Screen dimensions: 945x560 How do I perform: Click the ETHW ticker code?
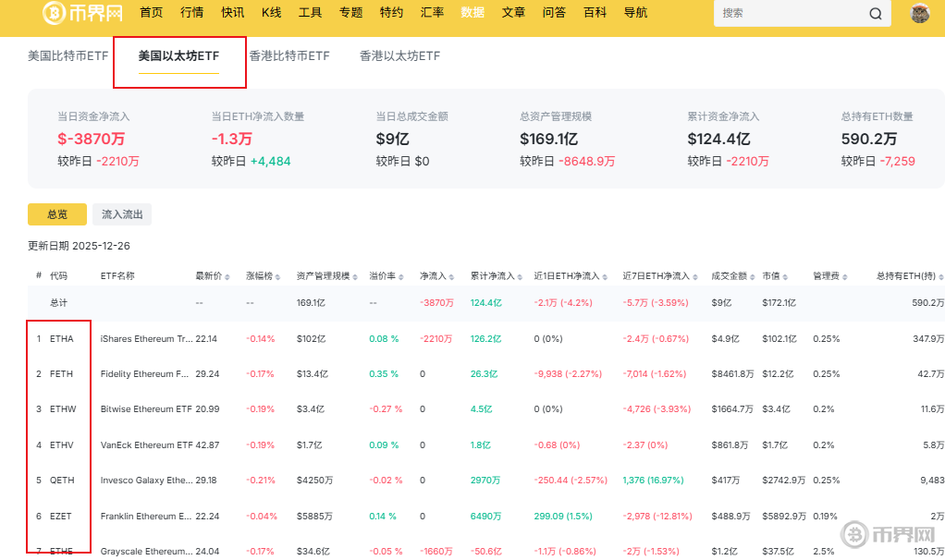tap(63, 408)
